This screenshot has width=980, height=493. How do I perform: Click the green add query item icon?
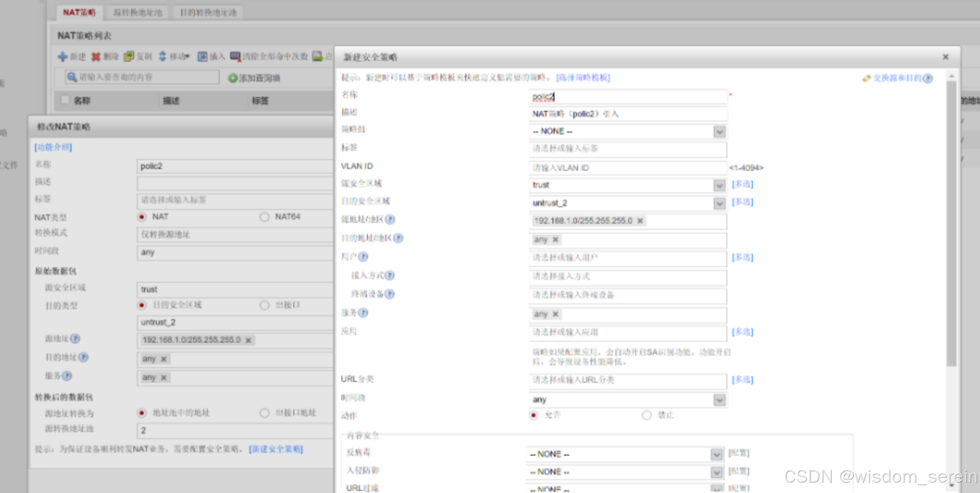233,78
